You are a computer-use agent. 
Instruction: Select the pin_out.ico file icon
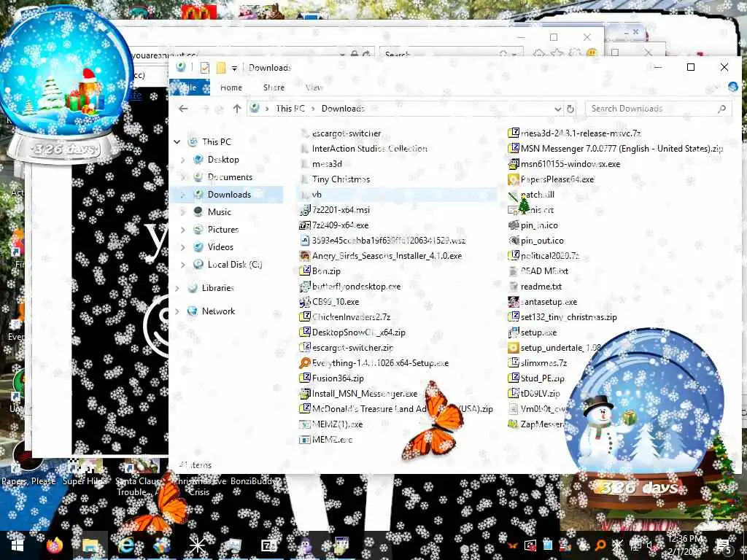pyautogui.click(x=513, y=241)
